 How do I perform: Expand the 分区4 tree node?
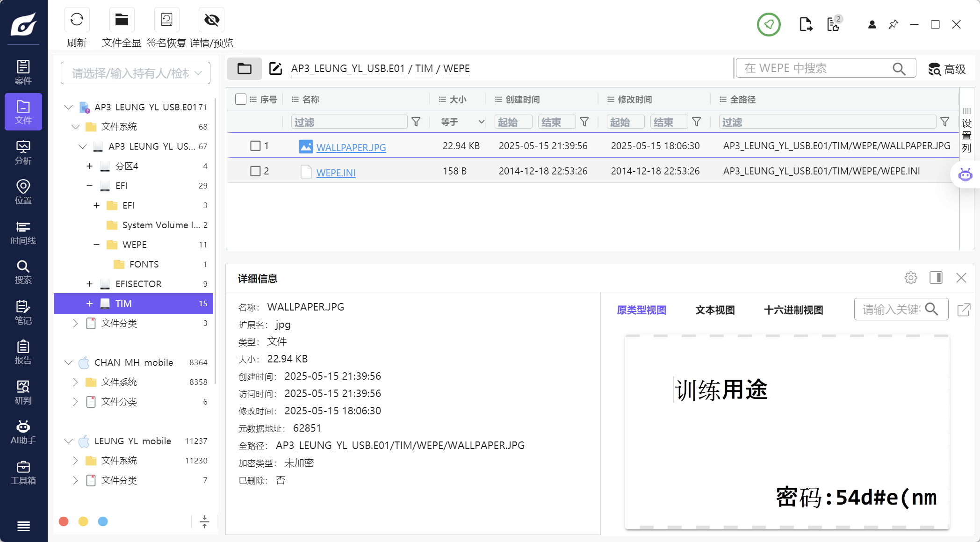click(x=89, y=166)
